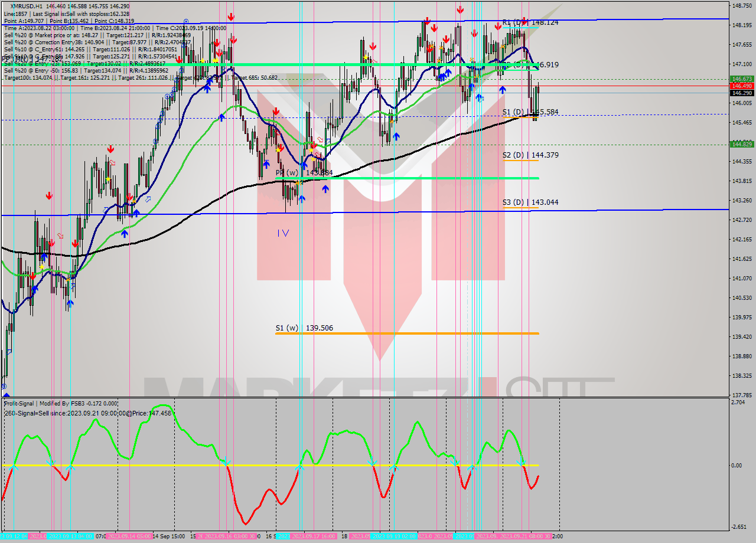This screenshot has width=756, height=543.
Task: Click the 147.100 price axis value
Action: pos(741,64)
